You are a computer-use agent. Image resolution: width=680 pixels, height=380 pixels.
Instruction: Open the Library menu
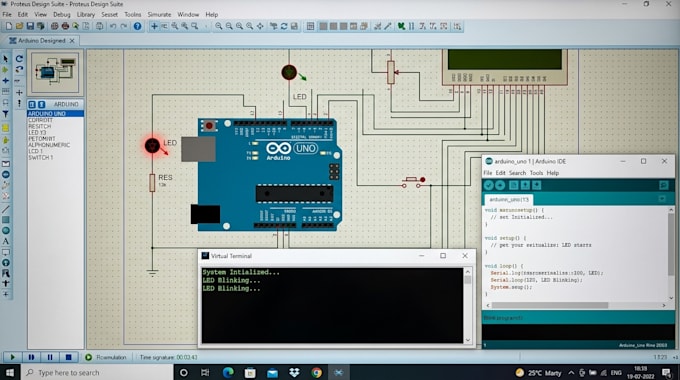click(85, 14)
